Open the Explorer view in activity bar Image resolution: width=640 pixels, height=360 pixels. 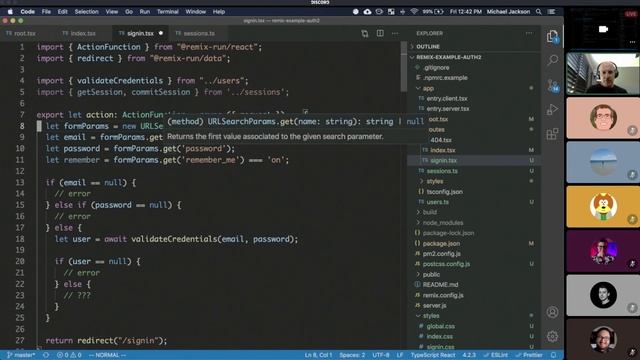point(552,37)
